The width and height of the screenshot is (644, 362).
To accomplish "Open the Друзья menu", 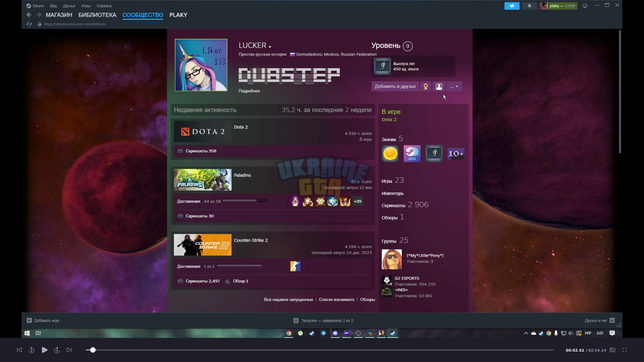I will point(69,6).
